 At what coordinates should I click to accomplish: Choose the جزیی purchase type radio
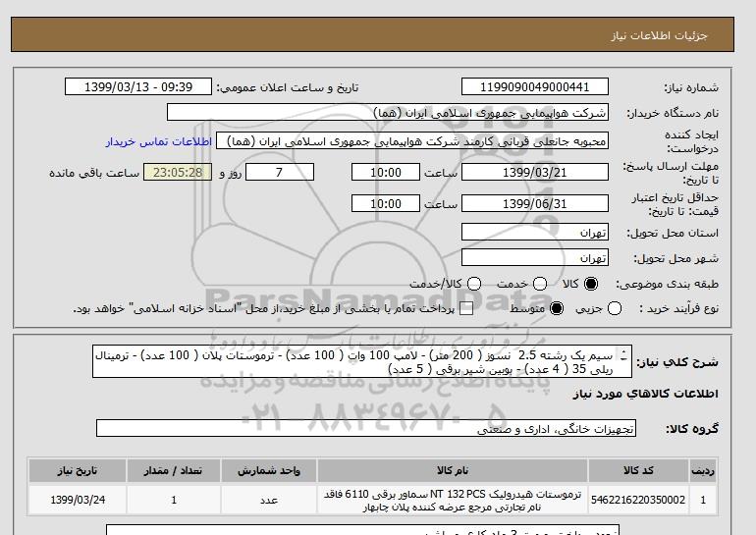[615, 308]
